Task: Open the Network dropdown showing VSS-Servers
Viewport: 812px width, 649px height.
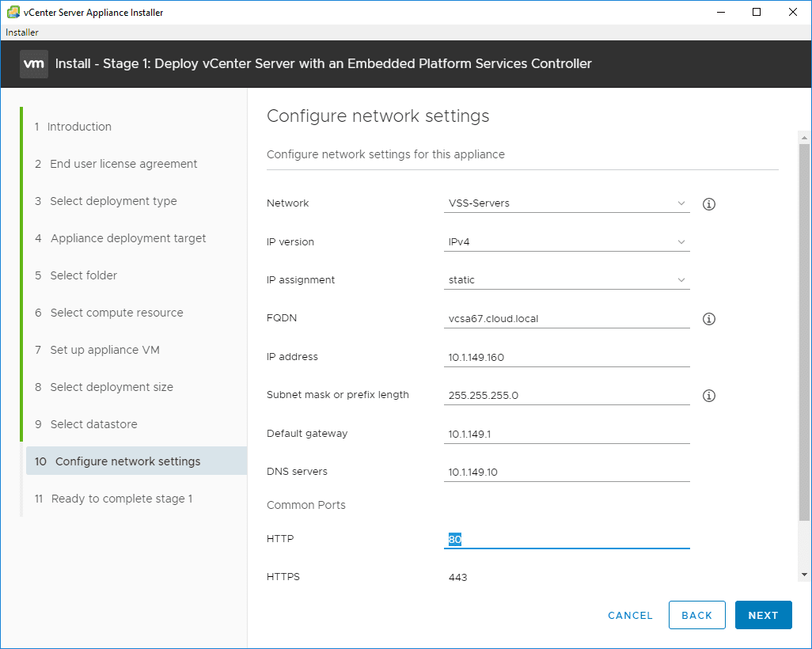Action: pyautogui.click(x=567, y=203)
